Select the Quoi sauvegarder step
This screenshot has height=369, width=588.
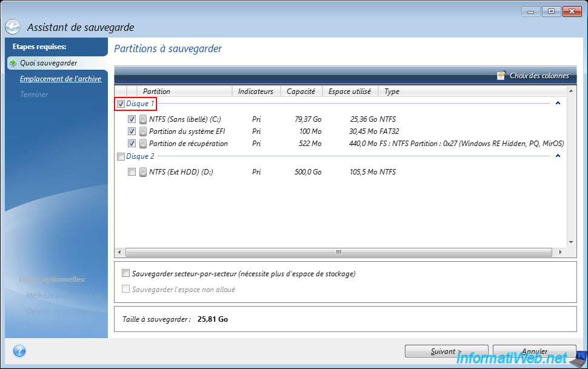[48, 63]
